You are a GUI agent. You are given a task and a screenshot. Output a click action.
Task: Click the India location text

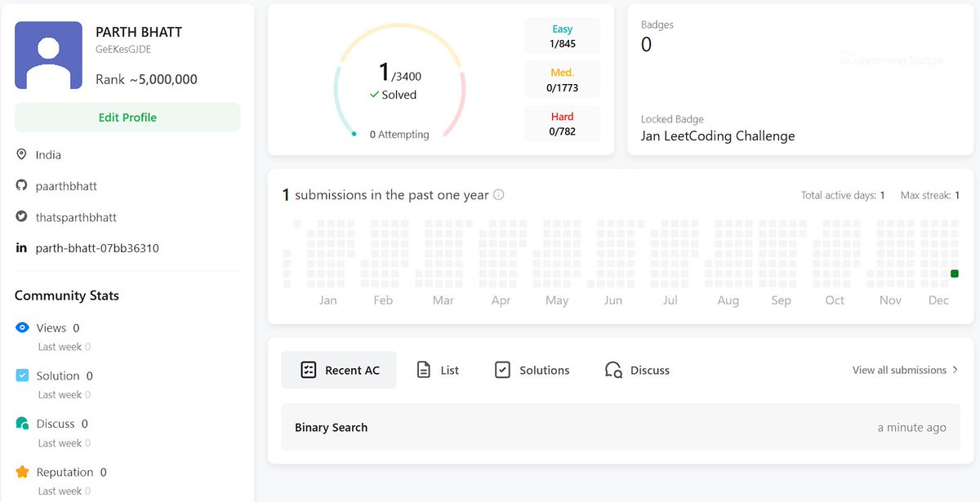48,155
